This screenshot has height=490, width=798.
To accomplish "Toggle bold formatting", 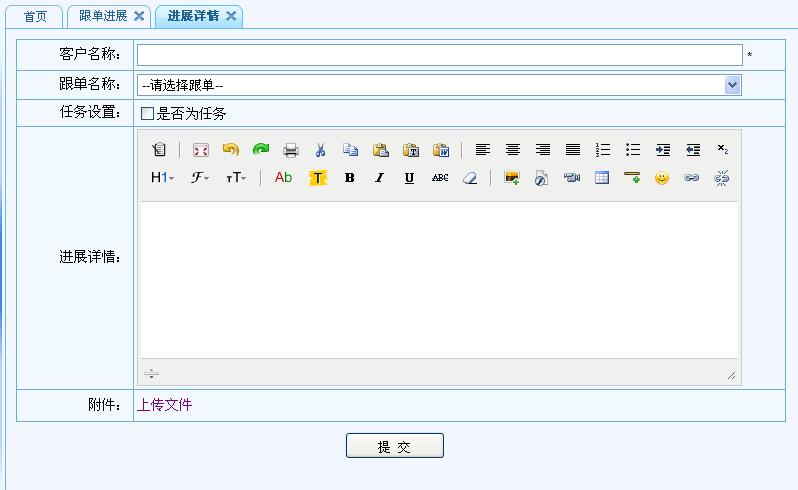I will (x=349, y=178).
